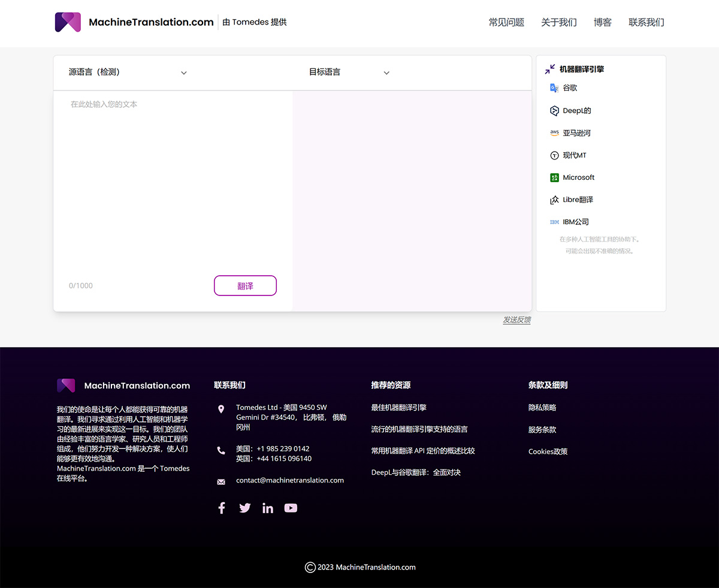Go to the 博客 section
Screen dimensions: 719x588
[x=602, y=22]
